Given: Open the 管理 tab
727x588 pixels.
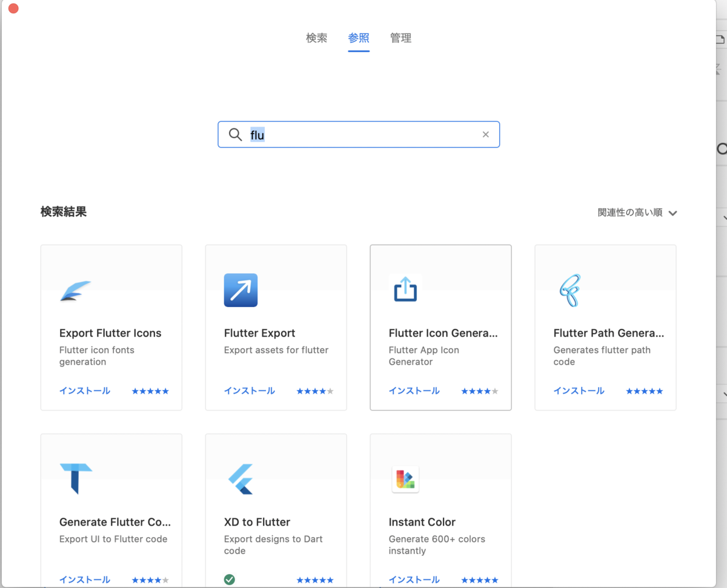Looking at the screenshot, I should point(400,38).
